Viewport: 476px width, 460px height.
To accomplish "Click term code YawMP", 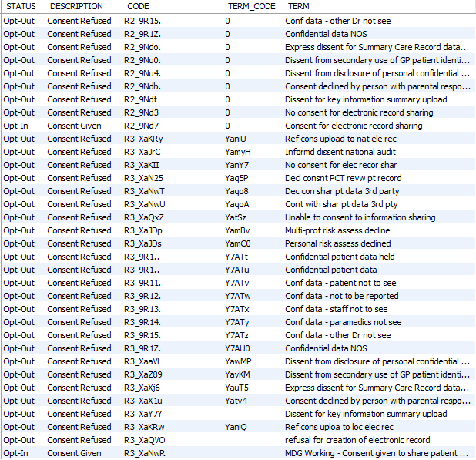I will coord(238,361).
